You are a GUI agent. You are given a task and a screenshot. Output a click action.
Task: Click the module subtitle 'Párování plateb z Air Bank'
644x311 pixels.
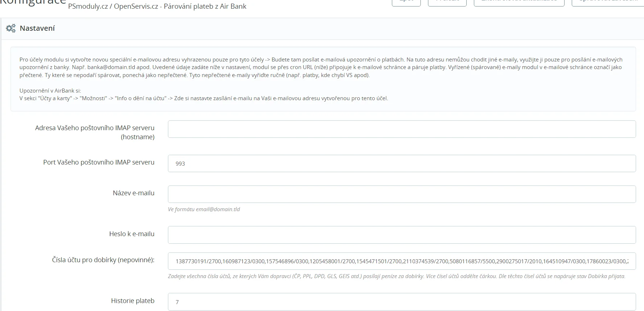click(x=205, y=6)
